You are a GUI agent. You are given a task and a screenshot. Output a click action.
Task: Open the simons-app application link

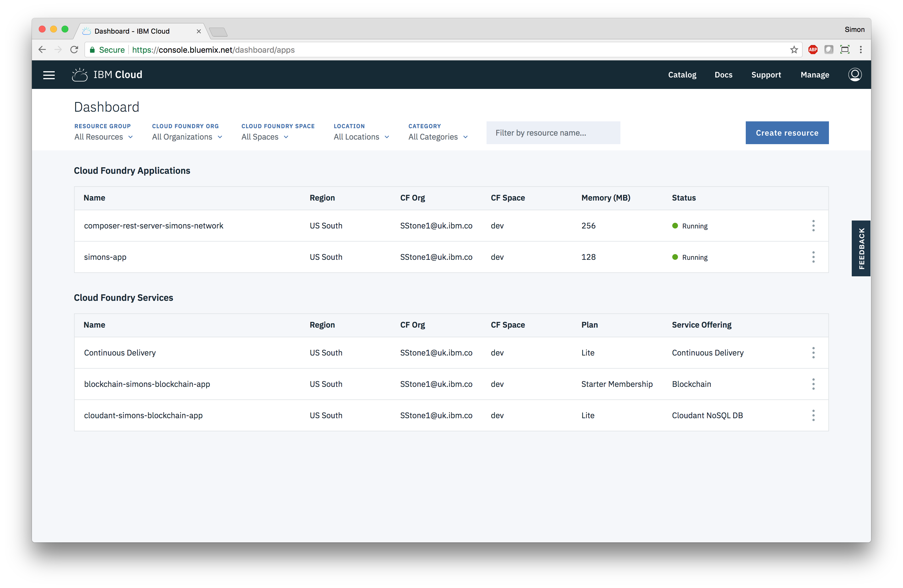(105, 257)
